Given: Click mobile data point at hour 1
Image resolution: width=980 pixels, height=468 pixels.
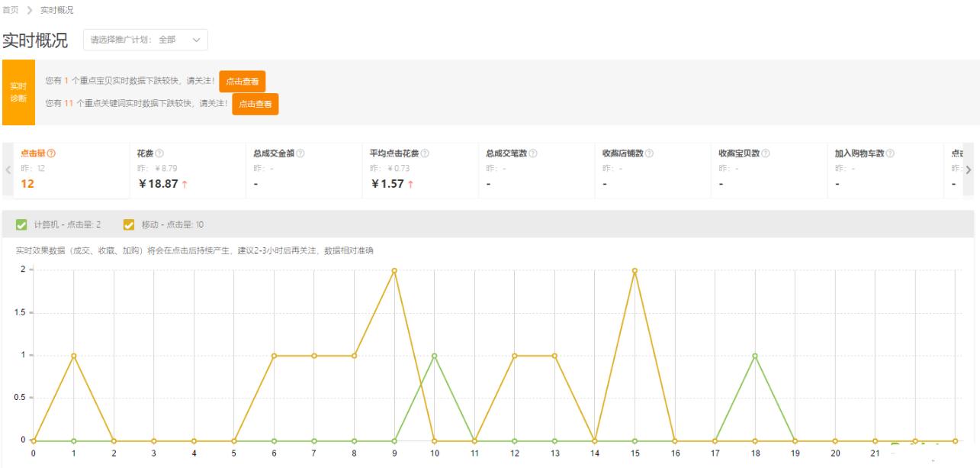Looking at the screenshot, I should click(x=74, y=356).
